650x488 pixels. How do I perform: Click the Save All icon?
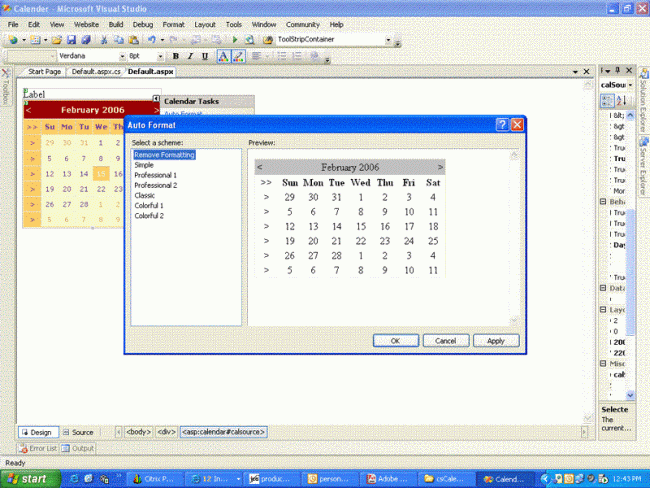pos(86,39)
